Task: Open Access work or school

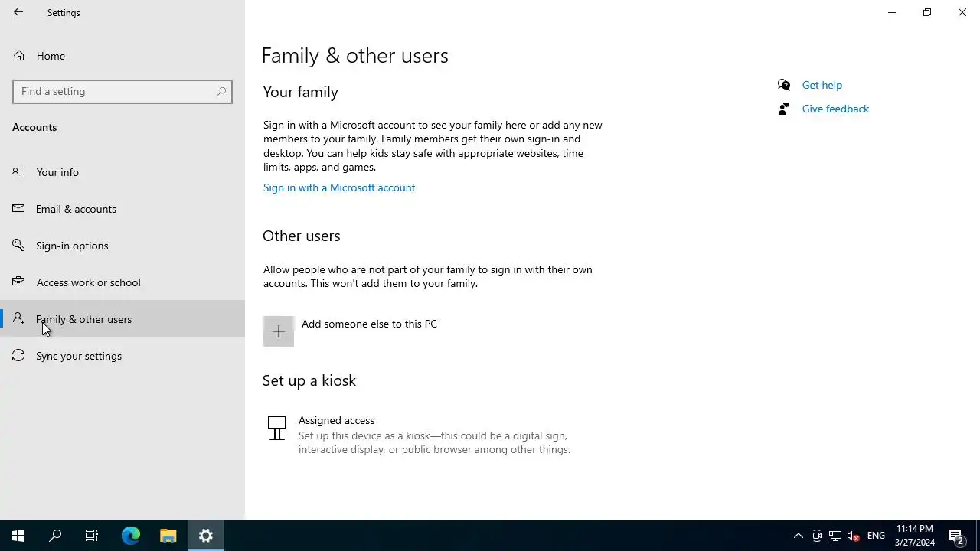Action: 88,282
